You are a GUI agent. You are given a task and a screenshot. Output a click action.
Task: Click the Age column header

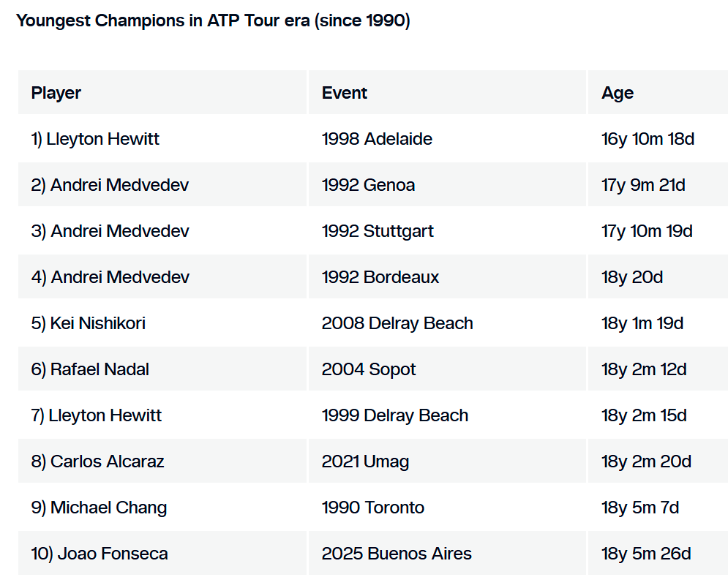618,93
